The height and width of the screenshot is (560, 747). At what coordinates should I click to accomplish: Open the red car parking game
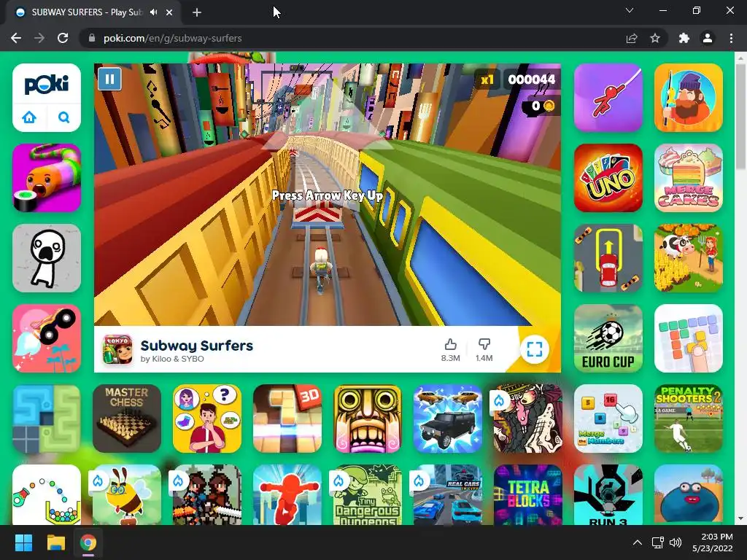coord(608,257)
